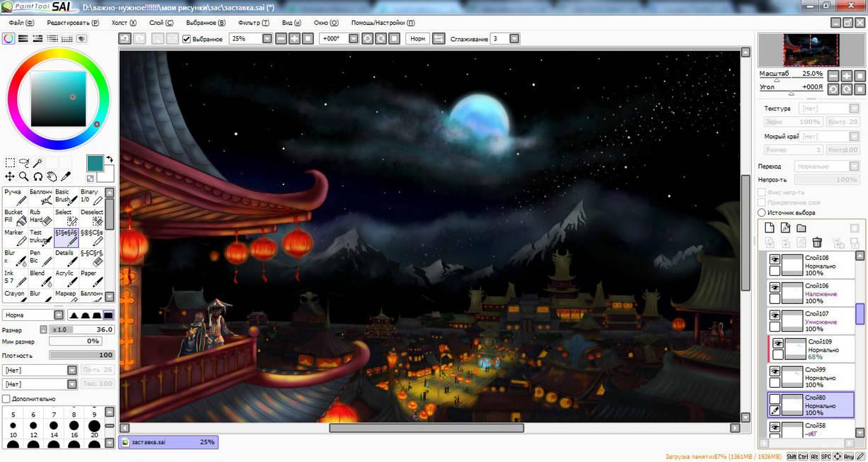Viewport: 868px width, 462px height.
Task: Swap foreground and background colors
Action: tap(109, 159)
